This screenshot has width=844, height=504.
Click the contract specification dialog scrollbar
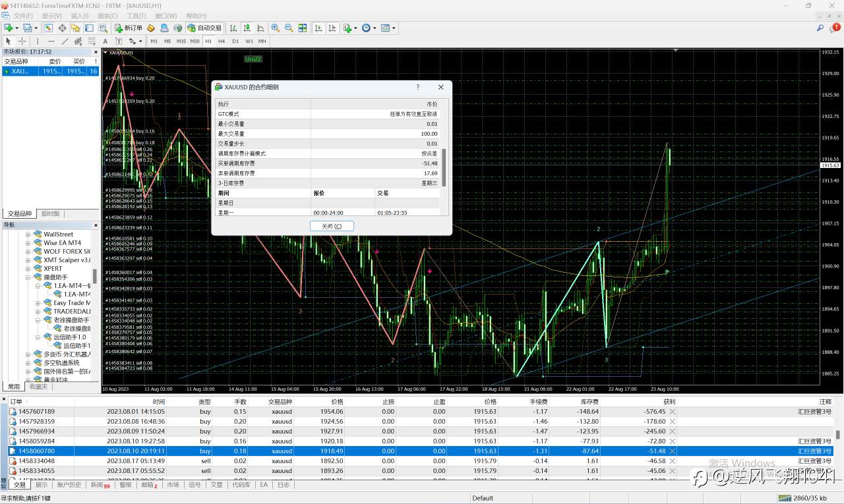tap(443, 168)
